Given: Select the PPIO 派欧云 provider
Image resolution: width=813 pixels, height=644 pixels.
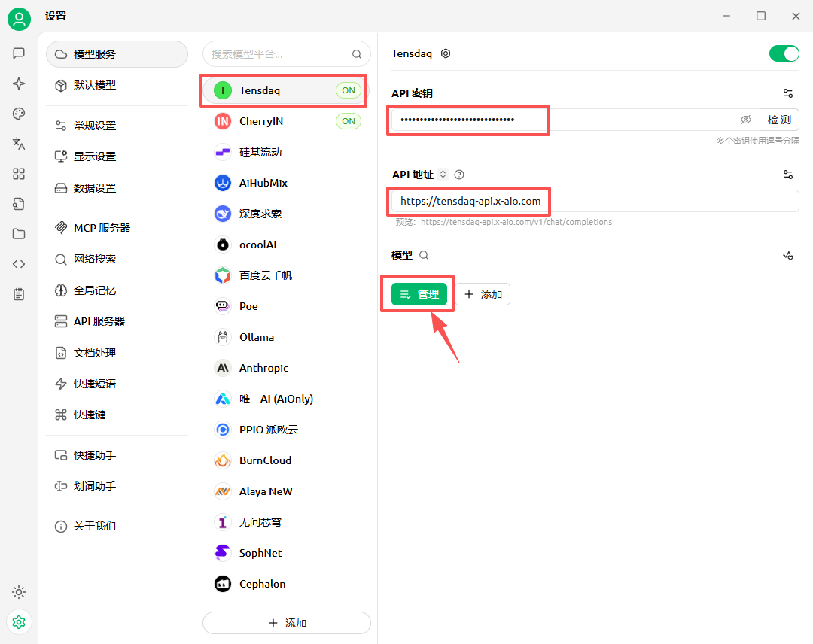Looking at the screenshot, I should pos(287,430).
